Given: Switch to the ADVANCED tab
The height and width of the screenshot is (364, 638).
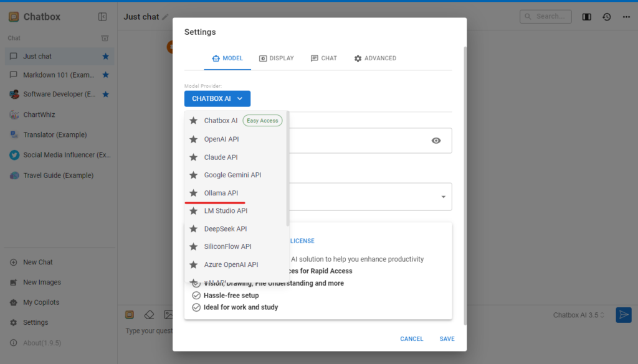Looking at the screenshot, I should [x=375, y=58].
